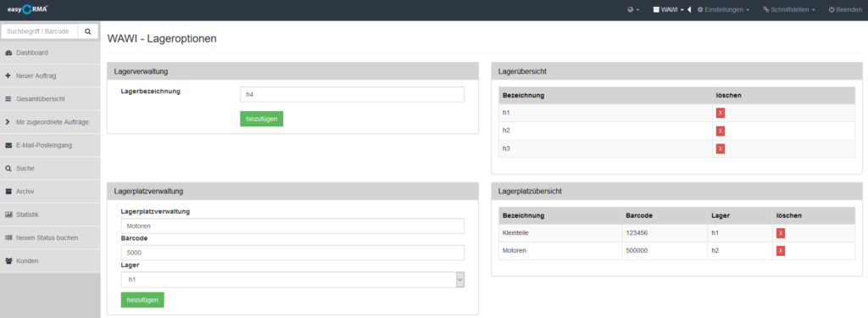The image size is (868, 318).
Task: Open Dashboard from the sidebar
Action: click(x=50, y=53)
